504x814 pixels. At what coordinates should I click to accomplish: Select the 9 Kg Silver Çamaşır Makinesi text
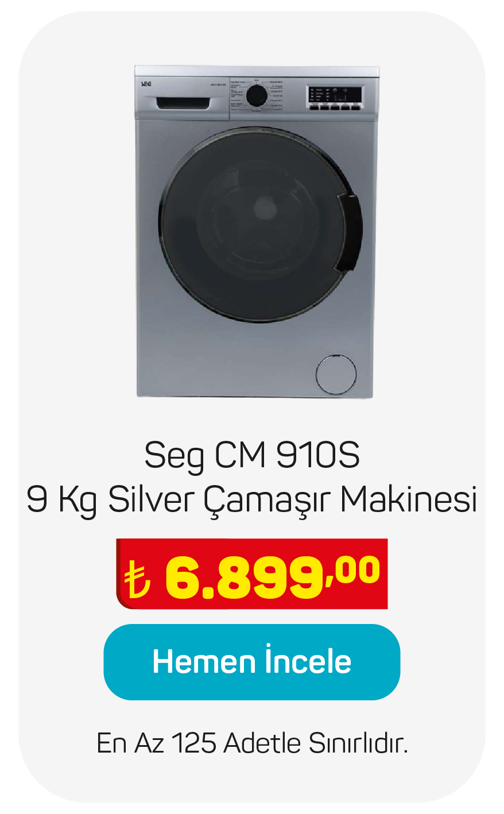[x=251, y=500]
